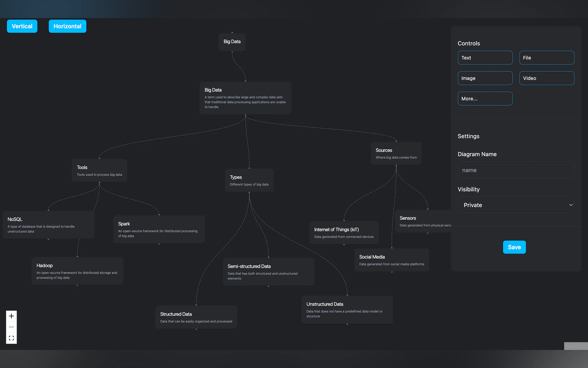Add a Video control
The height and width of the screenshot is (368, 588).
[x=547, y=78]
